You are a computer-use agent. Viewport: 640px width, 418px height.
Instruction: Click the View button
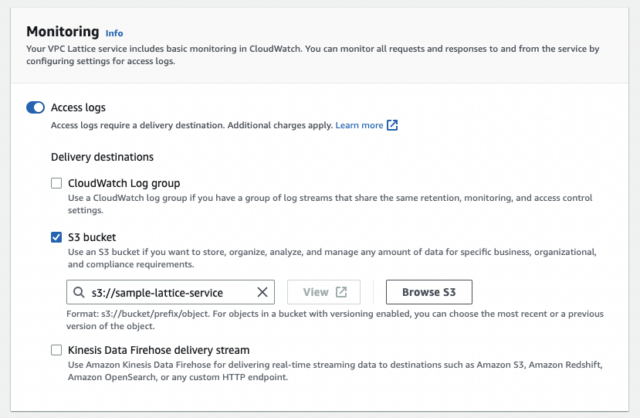pyautogui.click(x=324, y=292)
